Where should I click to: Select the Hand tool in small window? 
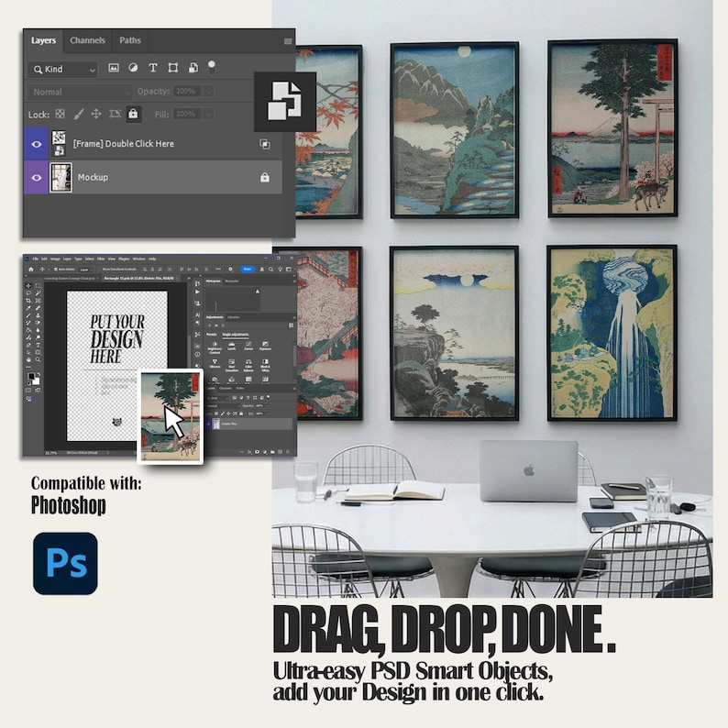click(28, 359)
